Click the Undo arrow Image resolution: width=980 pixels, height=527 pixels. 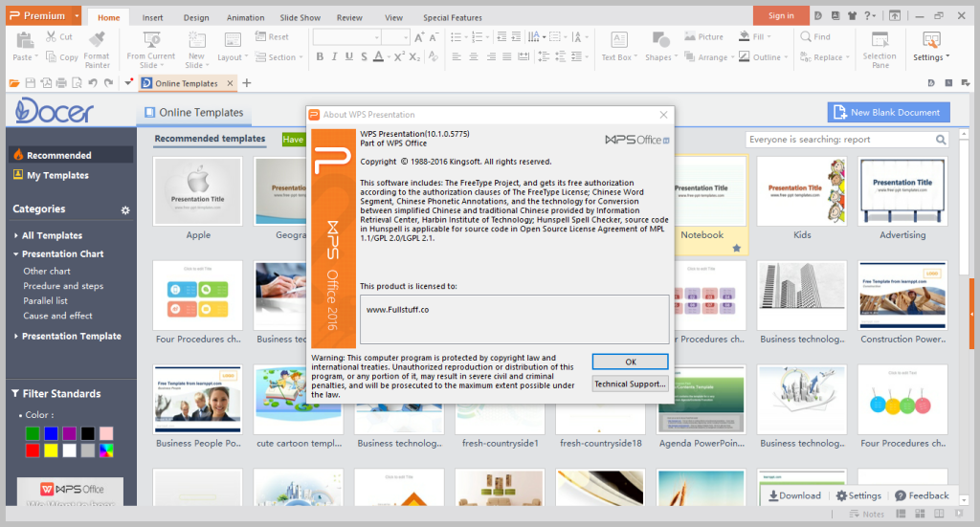93,83
